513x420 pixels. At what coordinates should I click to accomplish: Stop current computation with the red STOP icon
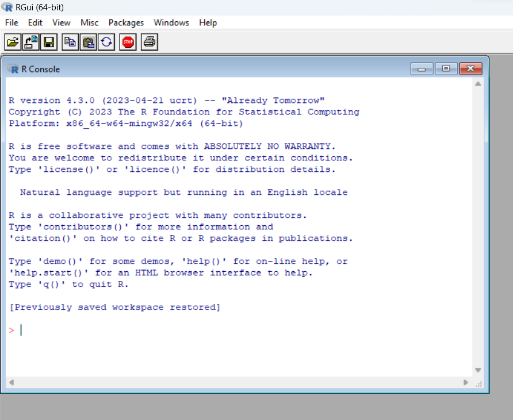pos(128,42)
